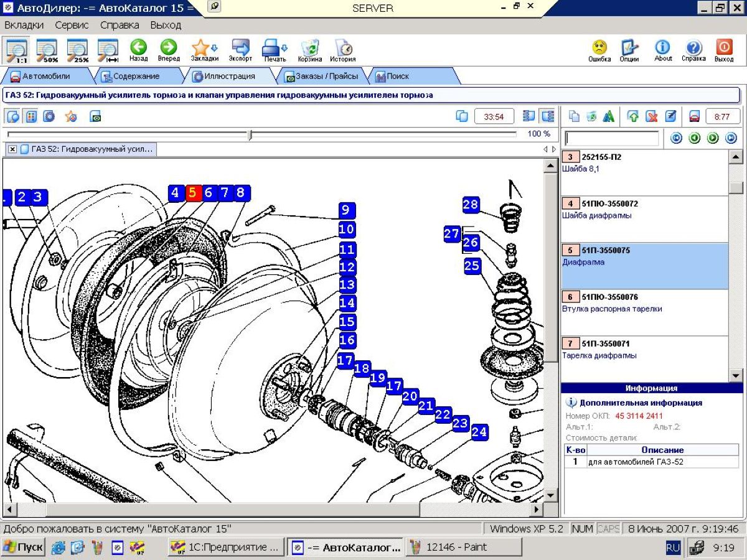Click the 33:54 counter button
Screen dimensions: 747x560
(494, 116)
